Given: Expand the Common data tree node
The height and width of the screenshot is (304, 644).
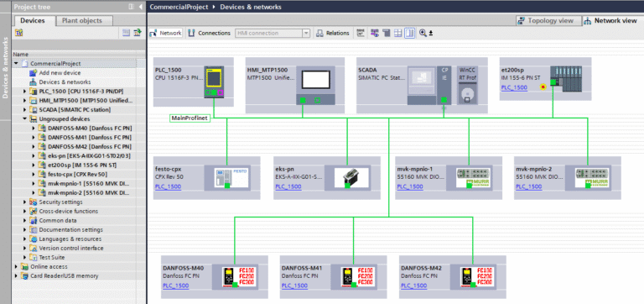Looking at the screenshot, I should [25, 221].
